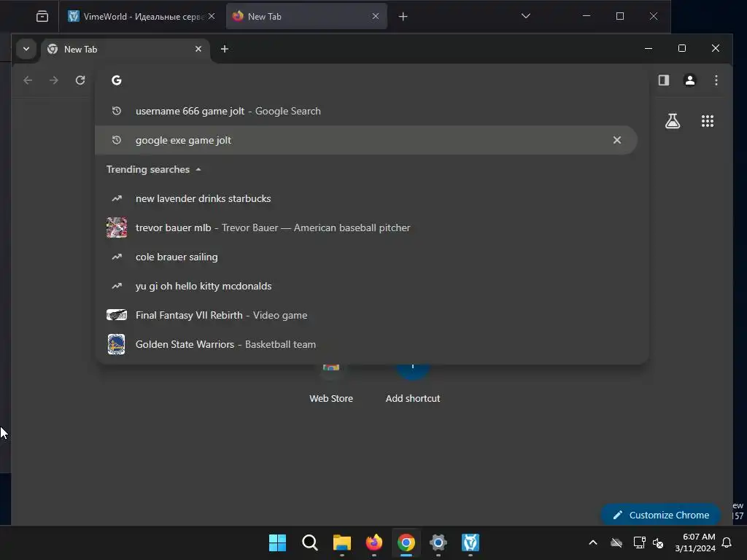The height and width of the screenshot is (560, 747).
Task: Open Web Store shortcut
Action: click(331, 384)
